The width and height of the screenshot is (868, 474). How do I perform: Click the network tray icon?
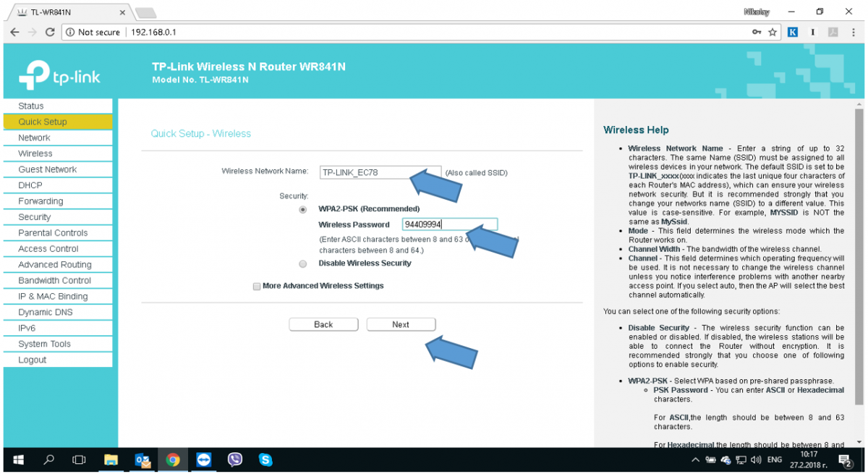coord(741,460)
